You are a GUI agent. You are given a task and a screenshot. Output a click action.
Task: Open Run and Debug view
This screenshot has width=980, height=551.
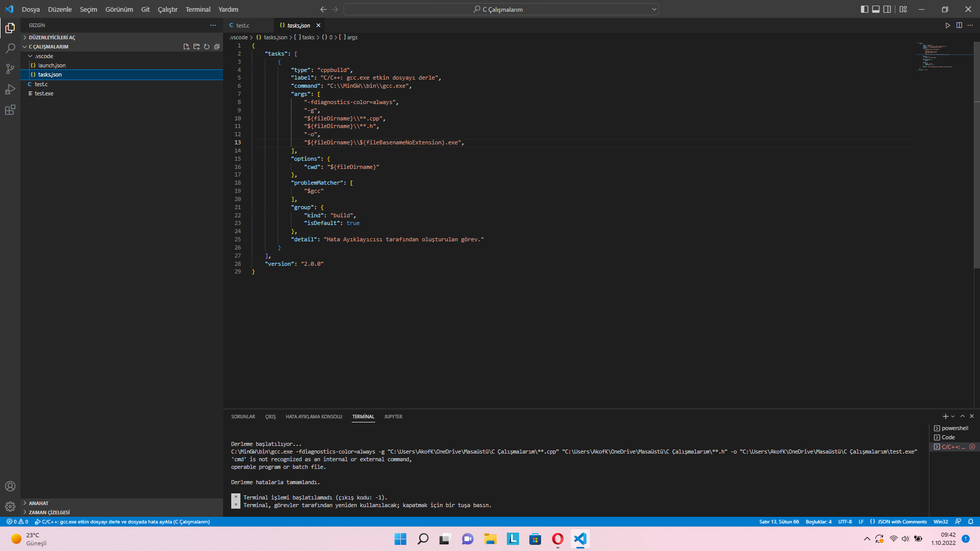click(10, 89)
